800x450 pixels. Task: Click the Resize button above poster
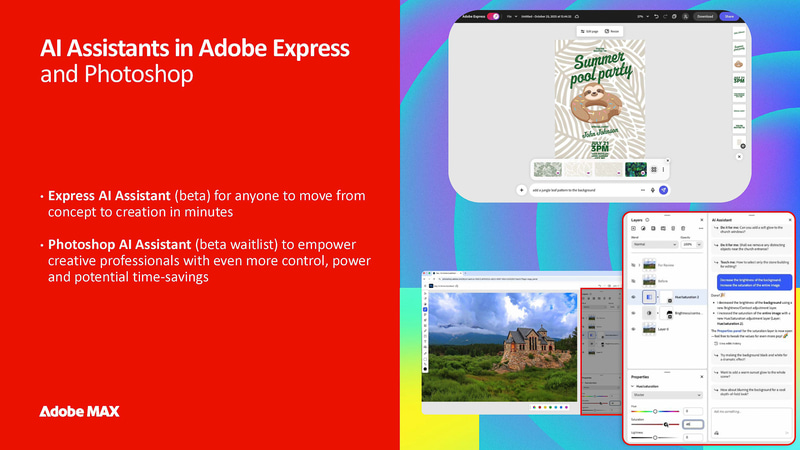click(x=612, y=31)
